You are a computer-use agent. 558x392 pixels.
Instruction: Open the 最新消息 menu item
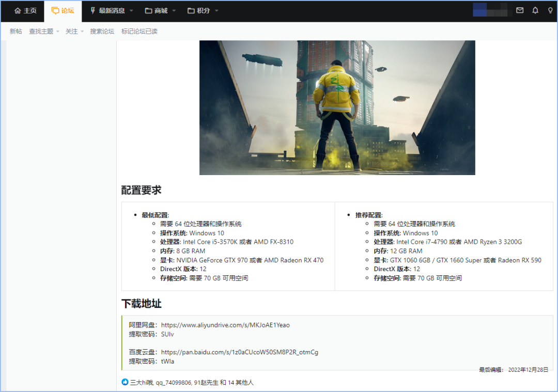pos(112,11)
